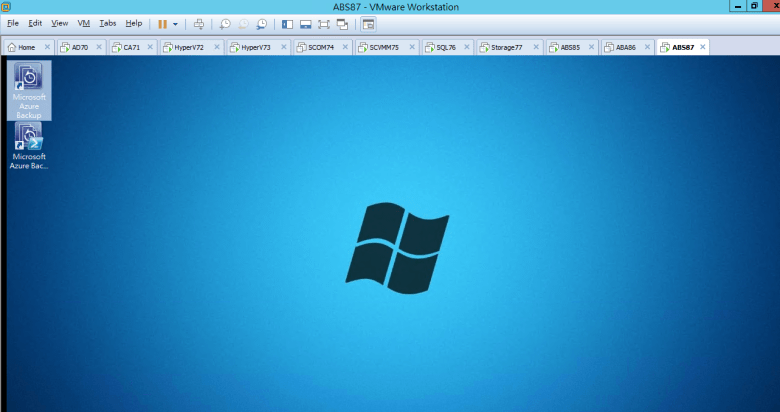The image size is (780, 412).
Task: Open the VM menu
Action: (84, 23)
